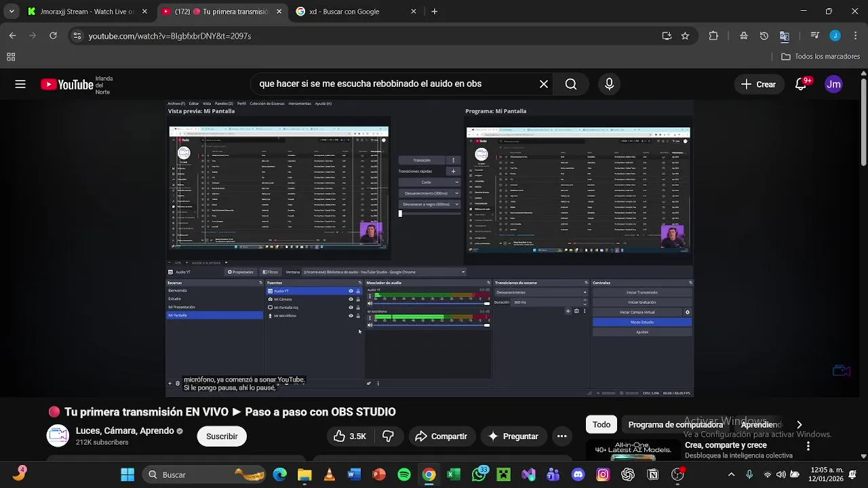Open Todos los marcadores folder
The width and height of the screenshot is (868, 488).
tap(821, 57)
